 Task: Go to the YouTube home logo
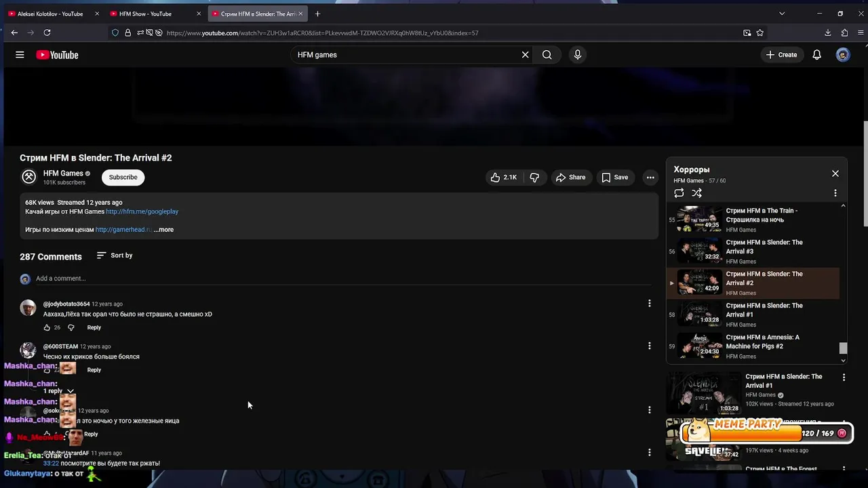coord(57,55)
